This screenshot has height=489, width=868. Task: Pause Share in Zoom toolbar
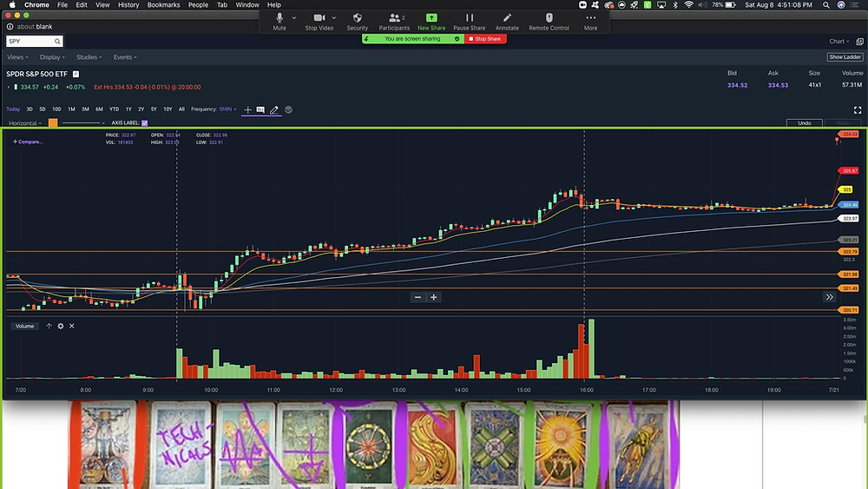pyautogui.click(x=470, y=22)
